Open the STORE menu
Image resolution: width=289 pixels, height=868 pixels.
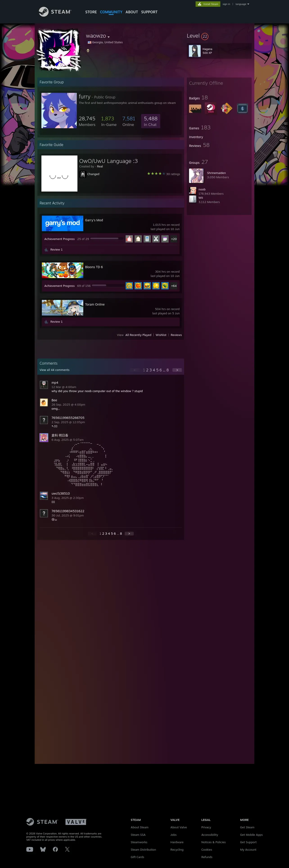91,12
